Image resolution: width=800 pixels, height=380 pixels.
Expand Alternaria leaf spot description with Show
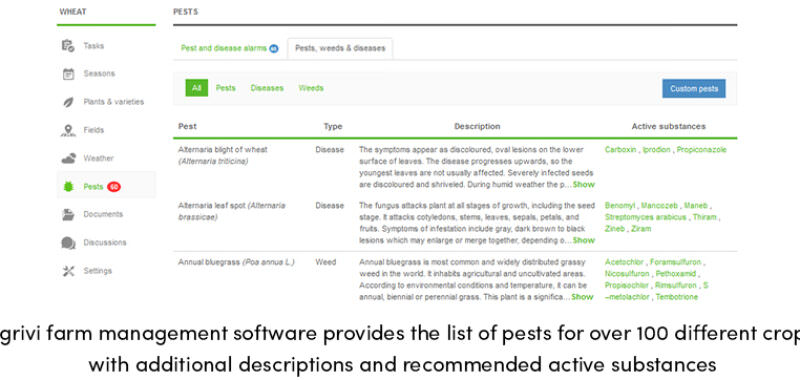[584, 240]
